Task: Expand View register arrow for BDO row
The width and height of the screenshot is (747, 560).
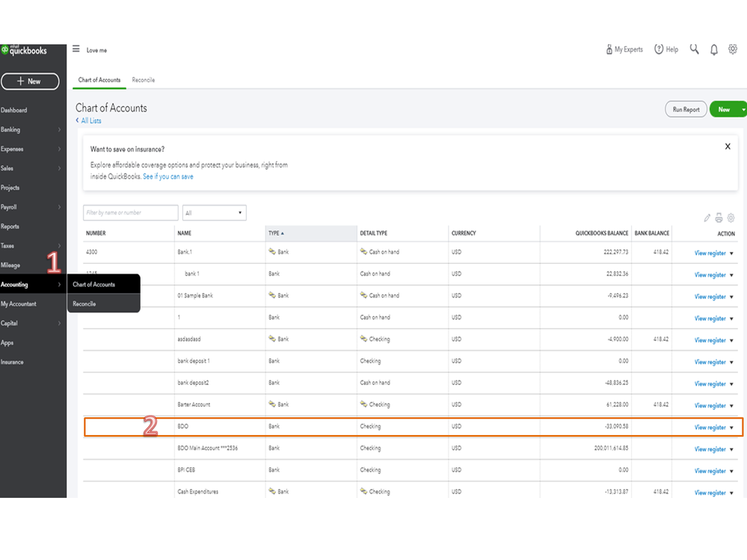Action: tap(732, 428)
